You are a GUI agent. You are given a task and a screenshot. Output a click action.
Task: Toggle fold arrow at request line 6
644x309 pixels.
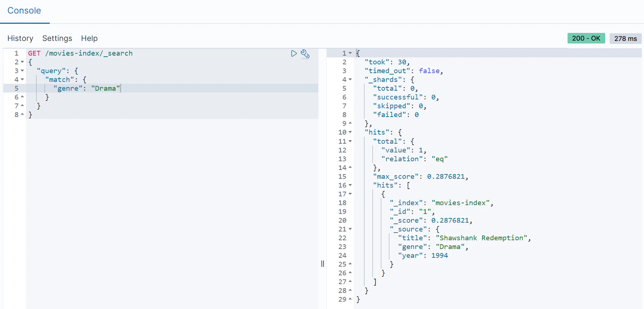[22, 97]
